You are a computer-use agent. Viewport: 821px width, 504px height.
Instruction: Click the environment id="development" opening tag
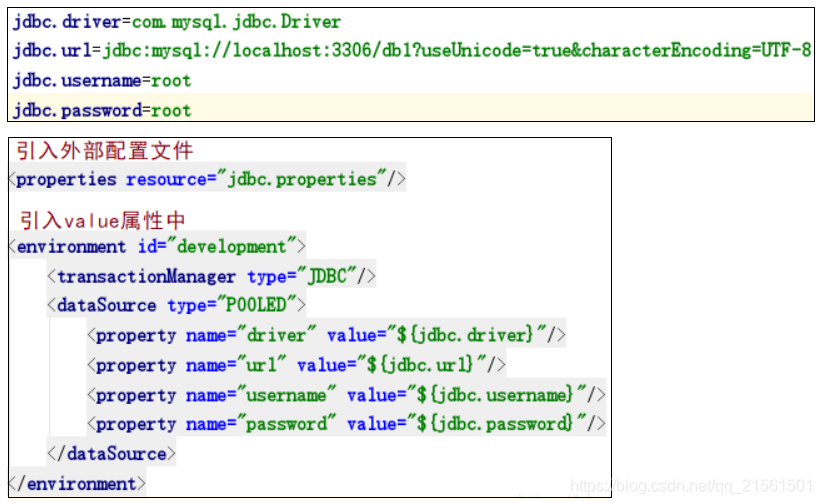[158, 246]
